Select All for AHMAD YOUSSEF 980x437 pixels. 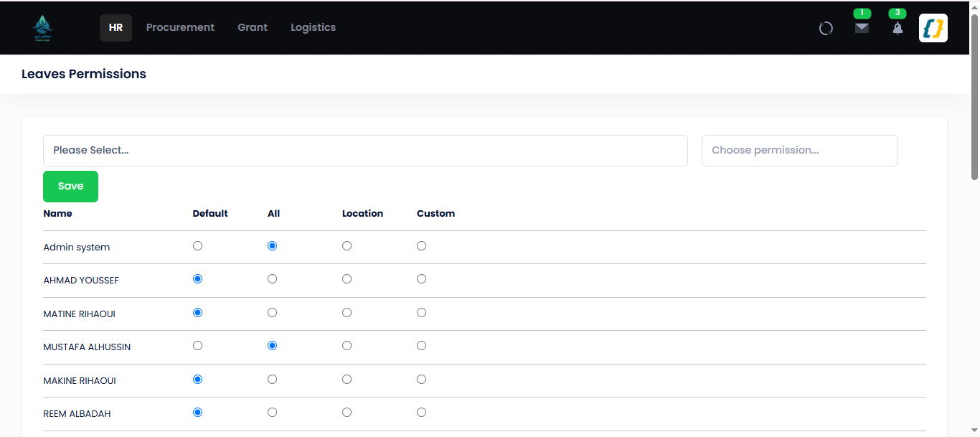[273, 279]
